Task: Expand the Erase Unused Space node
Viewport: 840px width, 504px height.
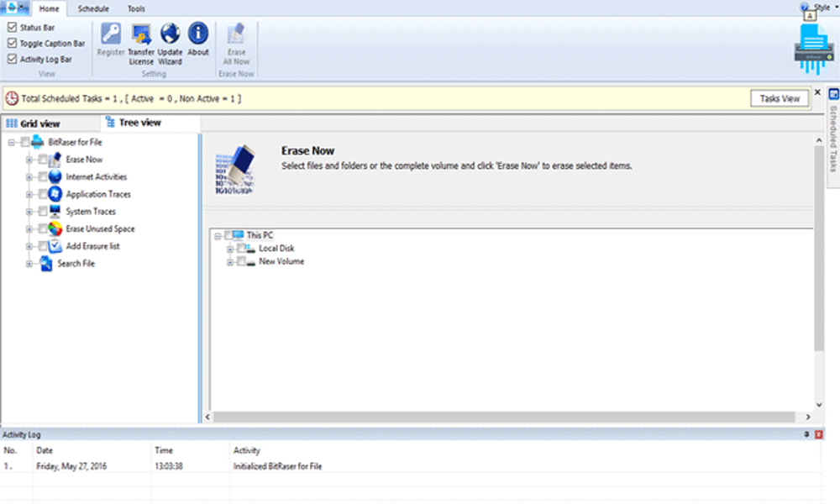Action: (29, 229)
